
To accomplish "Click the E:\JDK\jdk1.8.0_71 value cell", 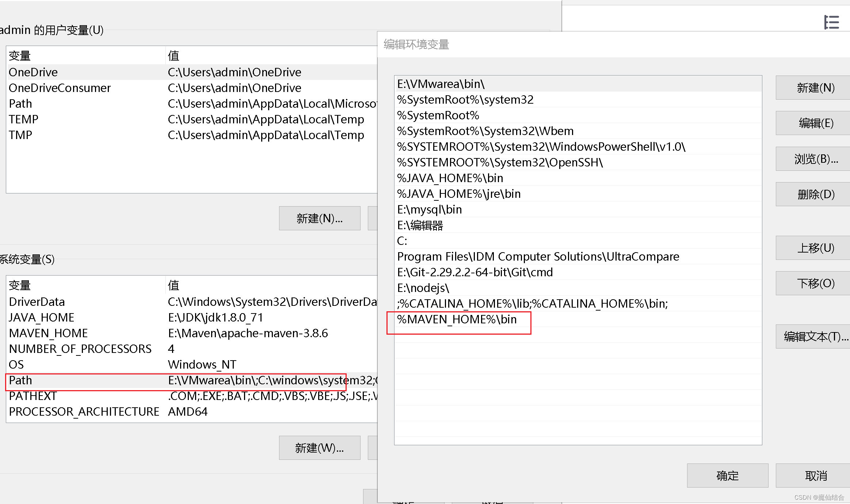I will point(216,318).
